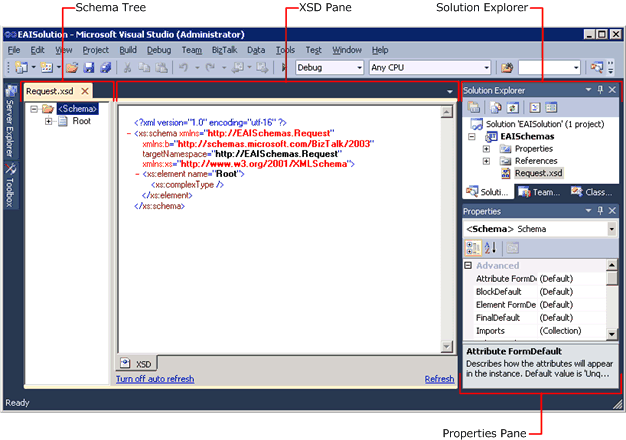Click Turn off auto refresh link
This screenshot has width=626, height=440.
pos(155,379)
